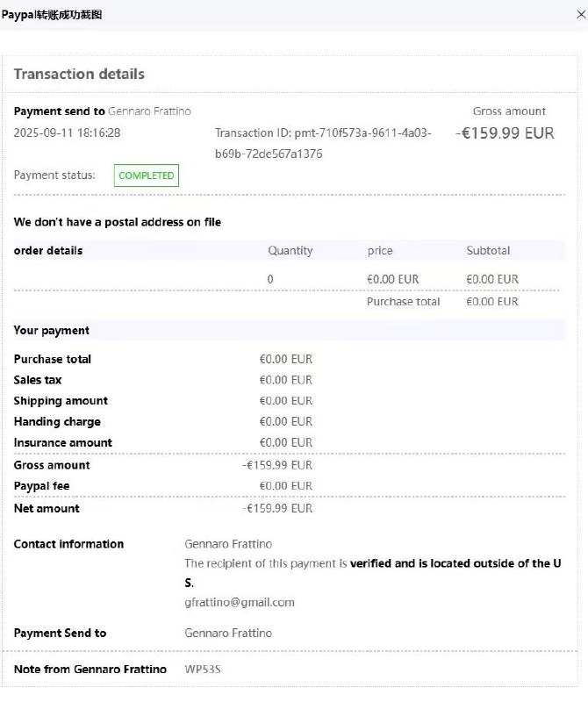Click the Insurance amount label

pos(63,443)
